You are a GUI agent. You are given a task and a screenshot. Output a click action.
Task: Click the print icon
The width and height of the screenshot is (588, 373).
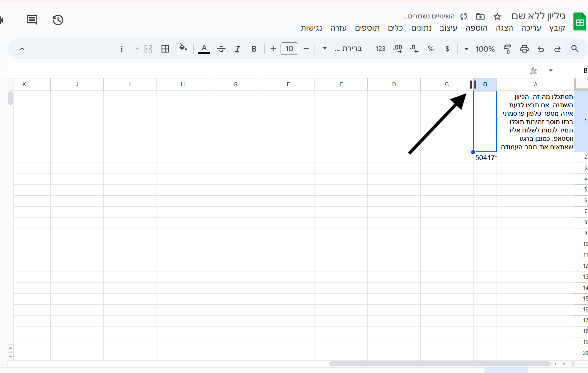click(x=524, y=49)
